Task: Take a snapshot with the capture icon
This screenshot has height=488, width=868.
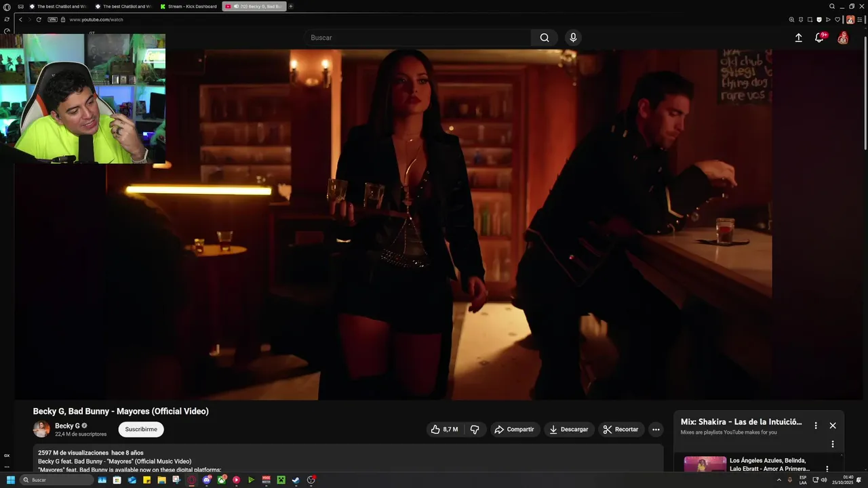Action: pyautogui.click(x=810, y=20)
